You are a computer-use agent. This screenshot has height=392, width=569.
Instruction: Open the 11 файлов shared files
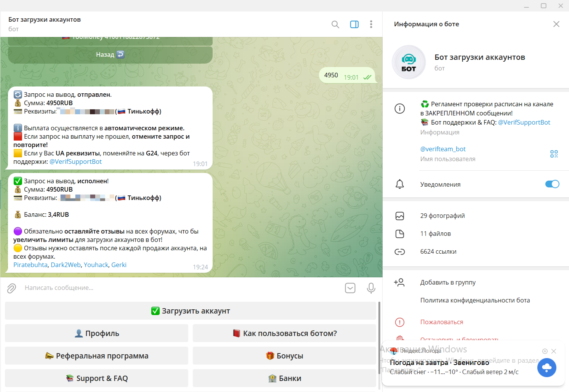(435, 234)
